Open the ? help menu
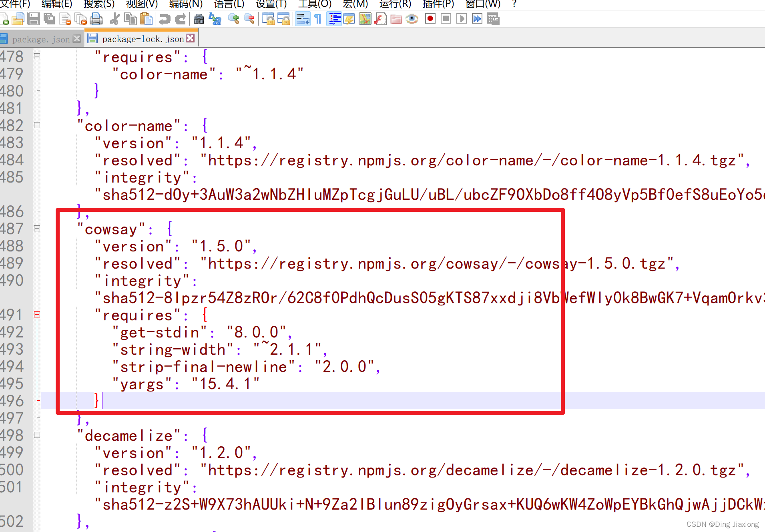 coord(514,4)
